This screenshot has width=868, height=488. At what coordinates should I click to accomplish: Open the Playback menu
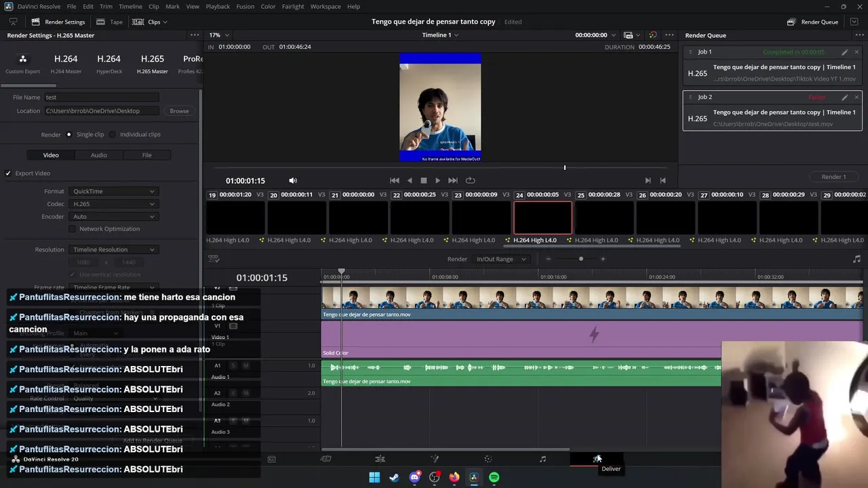[x=218, y=6]
